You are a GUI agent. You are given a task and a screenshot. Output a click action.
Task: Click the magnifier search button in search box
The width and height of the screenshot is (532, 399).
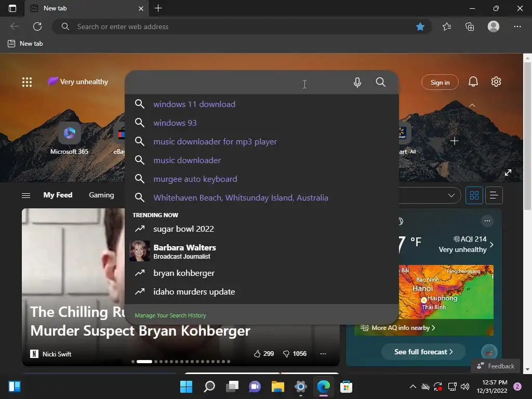click(x=381, y=82)
